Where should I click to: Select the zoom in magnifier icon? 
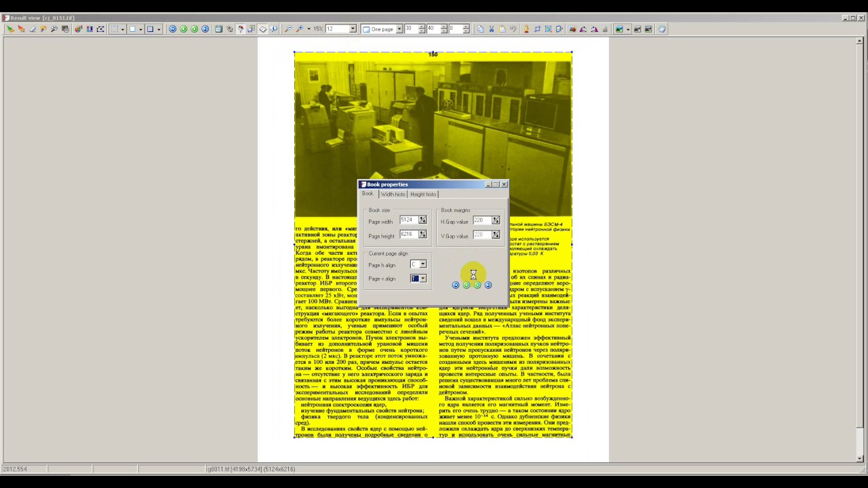point(299,29)
